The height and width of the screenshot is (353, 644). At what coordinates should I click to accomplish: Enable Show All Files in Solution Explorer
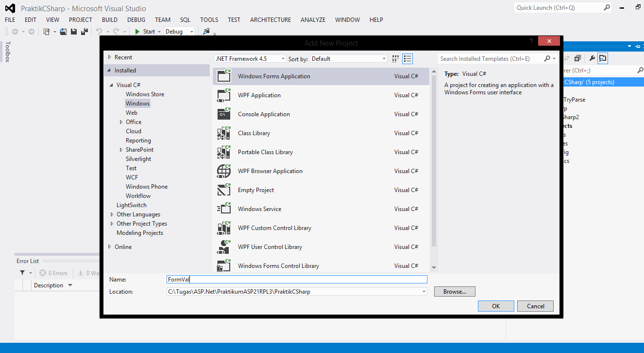pos(603,58)
